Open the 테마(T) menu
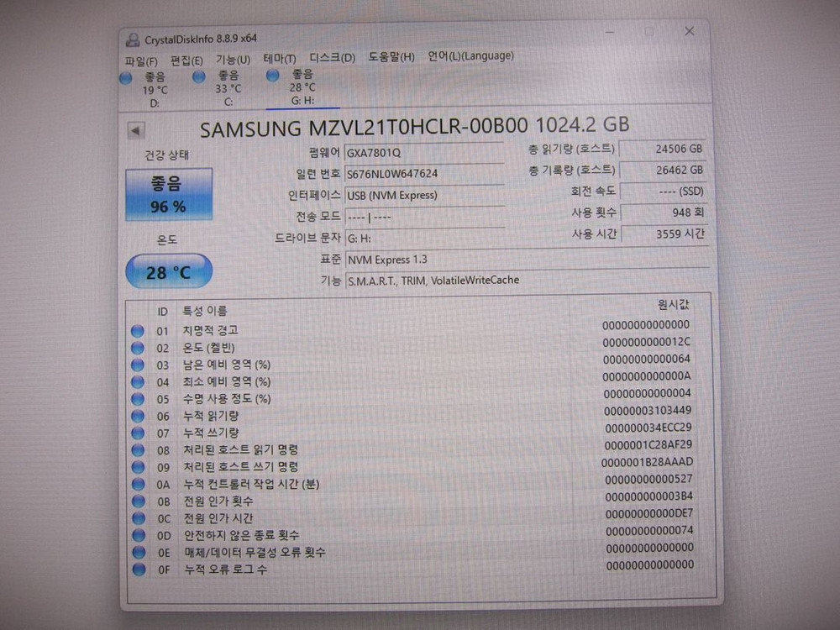Viewport: 840px width, 630px height. tap(278, 60)
